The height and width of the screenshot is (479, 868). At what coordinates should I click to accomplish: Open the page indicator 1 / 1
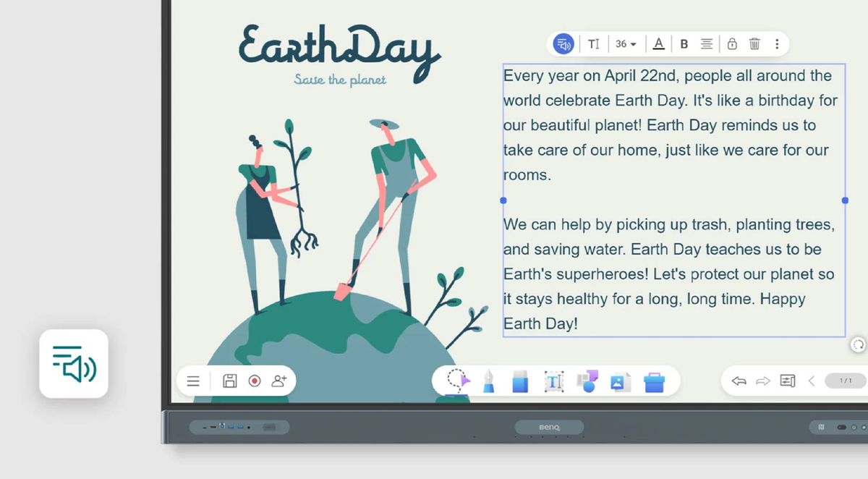coord(846,381)
